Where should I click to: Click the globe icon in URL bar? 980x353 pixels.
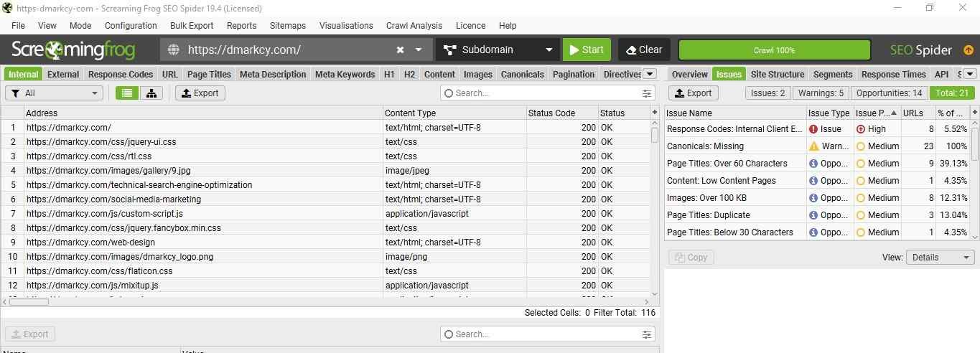[173, 50]
